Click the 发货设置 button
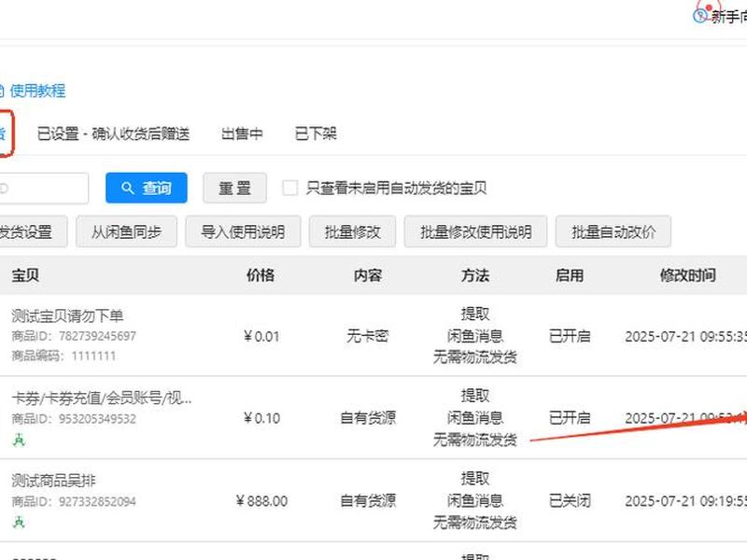The image size is (747, 560). 33,231
